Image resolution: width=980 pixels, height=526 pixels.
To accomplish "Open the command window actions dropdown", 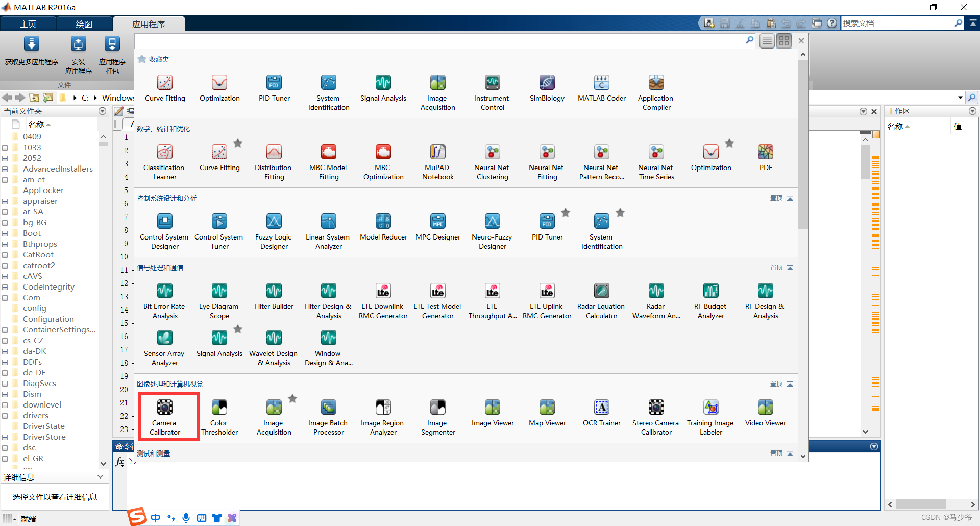I will tap(874, 447).
